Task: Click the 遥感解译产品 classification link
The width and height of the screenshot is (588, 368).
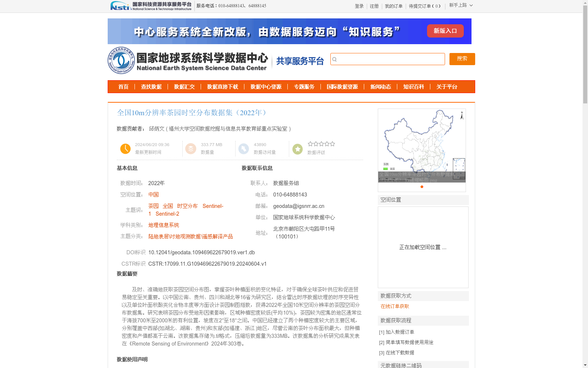Action: pos(219,236)
